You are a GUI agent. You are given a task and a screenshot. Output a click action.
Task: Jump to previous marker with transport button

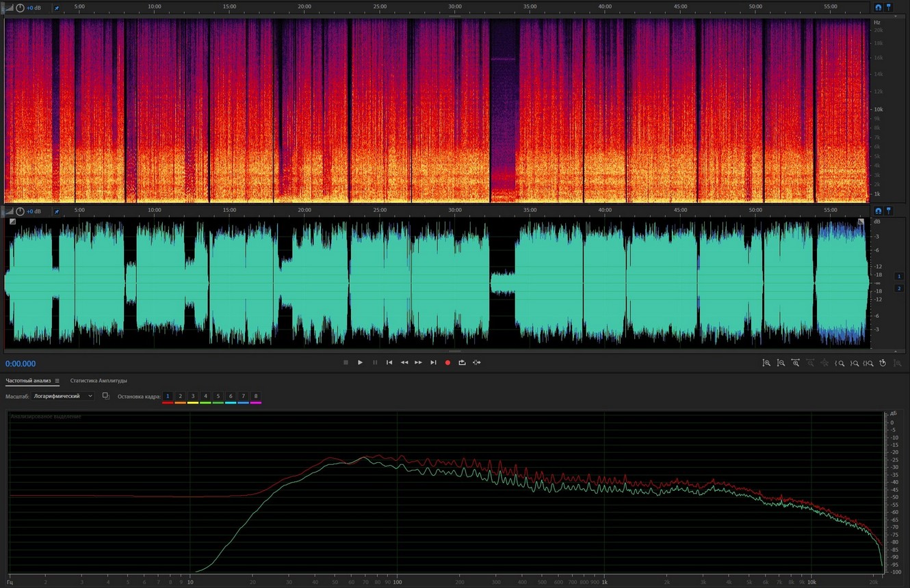389,362
